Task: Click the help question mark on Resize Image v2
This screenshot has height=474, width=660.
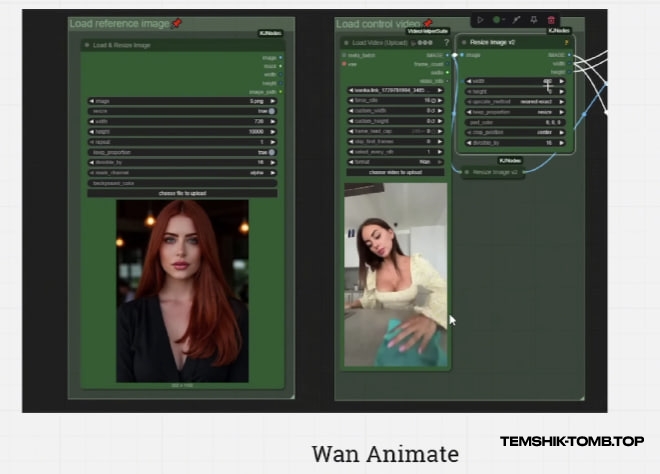Action: 566,43
